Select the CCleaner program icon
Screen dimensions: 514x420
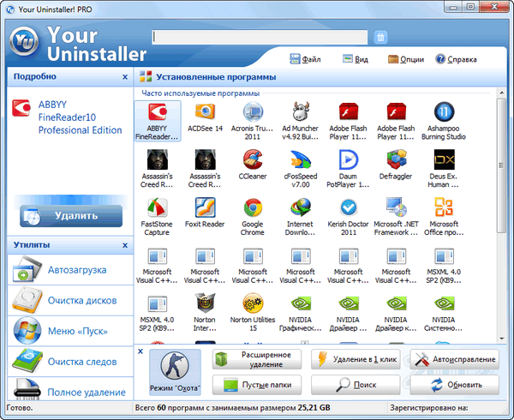[x=253, y=159]
